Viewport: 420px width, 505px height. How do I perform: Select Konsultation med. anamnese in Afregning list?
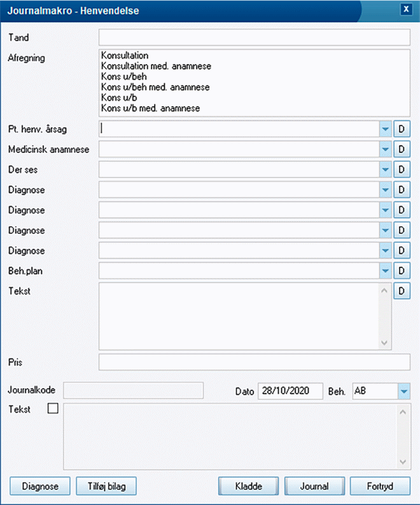coord(156,66)
